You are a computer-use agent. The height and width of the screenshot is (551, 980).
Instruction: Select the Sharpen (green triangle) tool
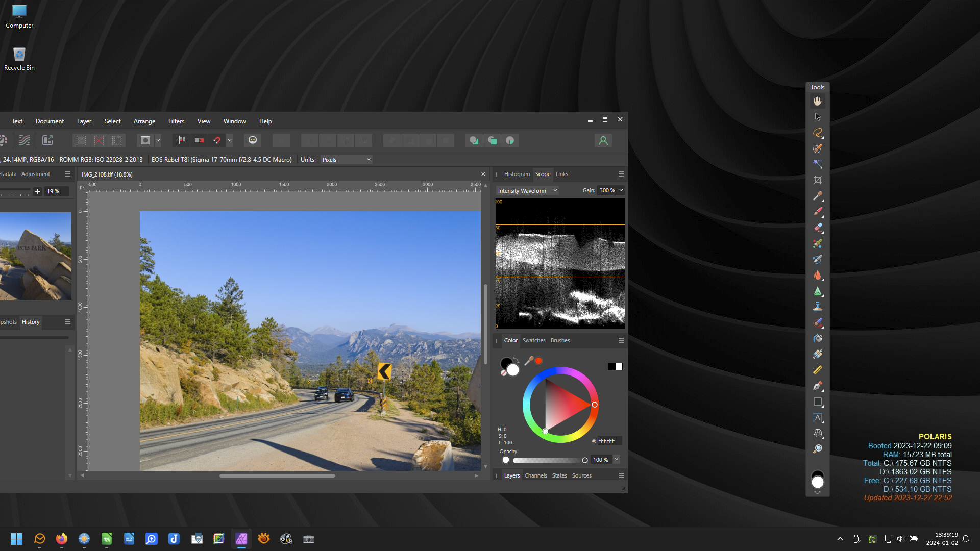point(817,291)
